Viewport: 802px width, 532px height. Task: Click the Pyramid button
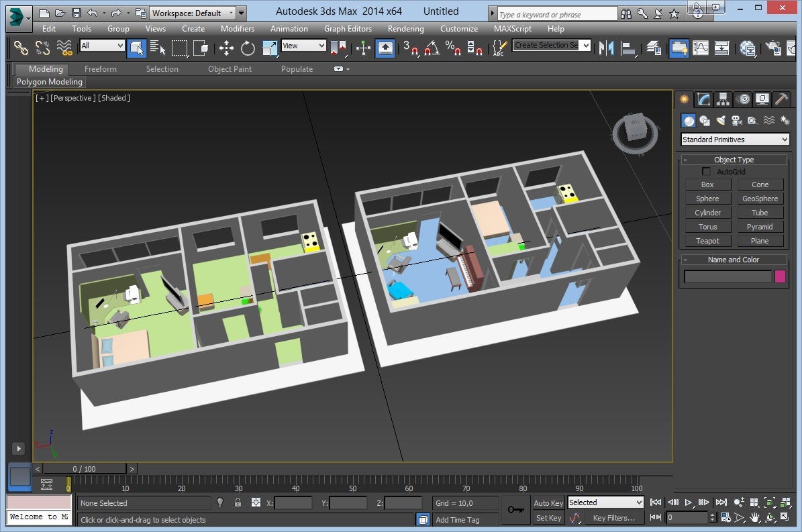760,227
